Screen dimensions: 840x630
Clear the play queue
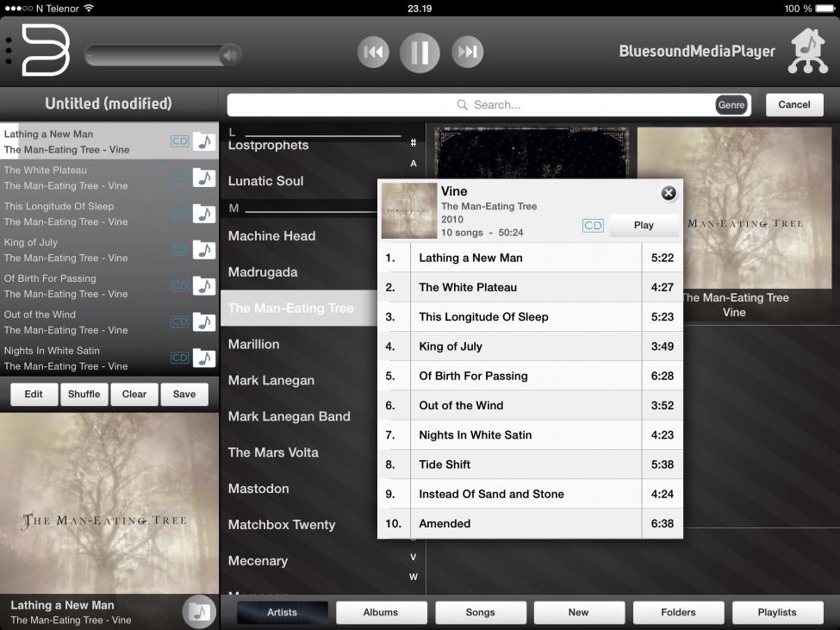[134, 394]
